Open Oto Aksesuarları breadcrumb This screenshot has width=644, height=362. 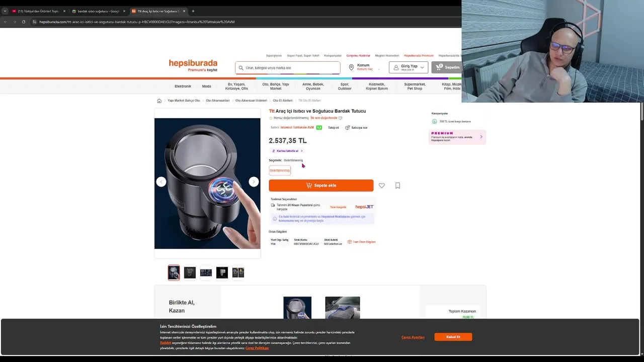click(217, 101)
